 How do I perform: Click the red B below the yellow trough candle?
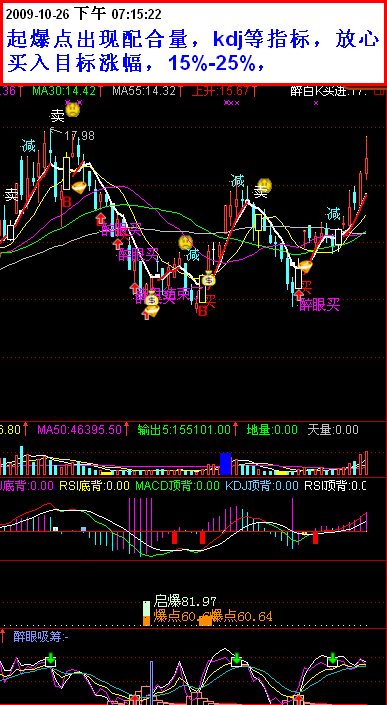[x=203, y=310]
